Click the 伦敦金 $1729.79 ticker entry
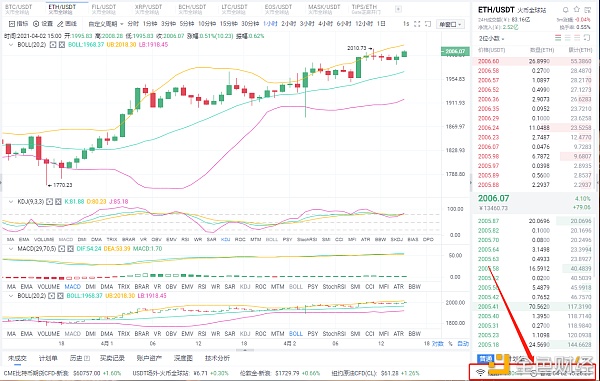Viewport: 600px width, 381px height. tap(280, 373)
